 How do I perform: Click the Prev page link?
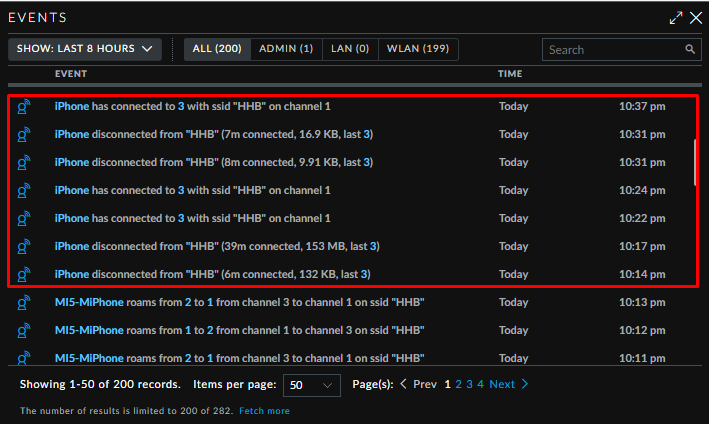[x=425, y=384]
